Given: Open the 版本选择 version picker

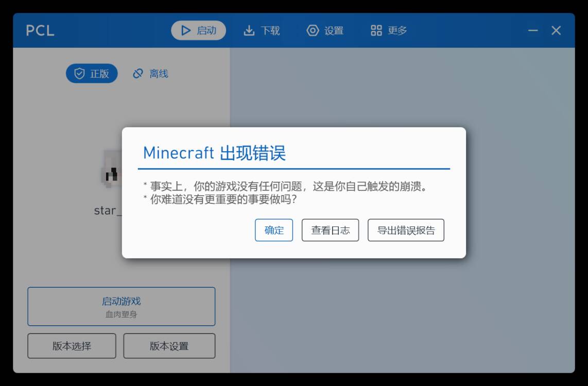Looking at the screenshot, I should [72, 346].
